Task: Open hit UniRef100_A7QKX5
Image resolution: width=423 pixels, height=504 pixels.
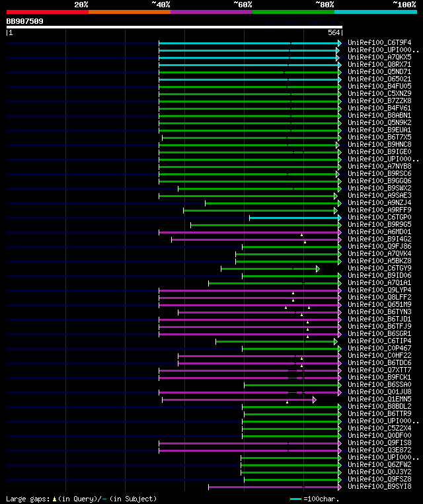Action: coord(379,58)
